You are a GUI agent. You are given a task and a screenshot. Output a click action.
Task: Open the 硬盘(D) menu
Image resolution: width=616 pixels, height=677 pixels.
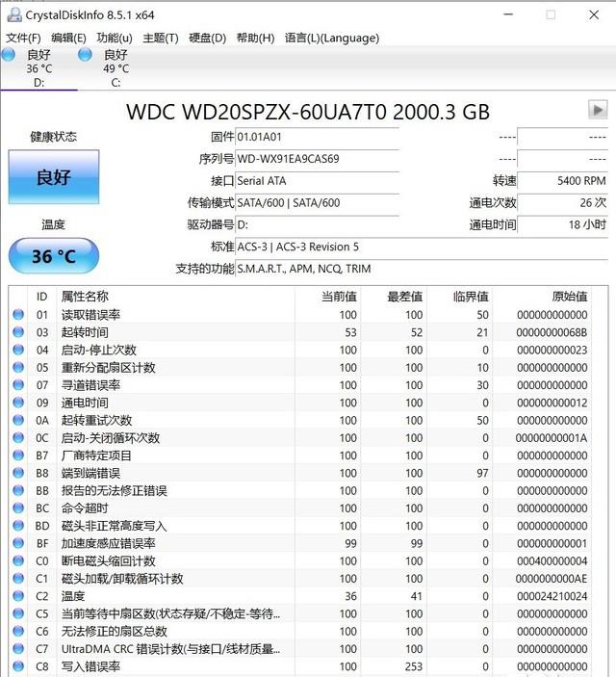point(207,38)
